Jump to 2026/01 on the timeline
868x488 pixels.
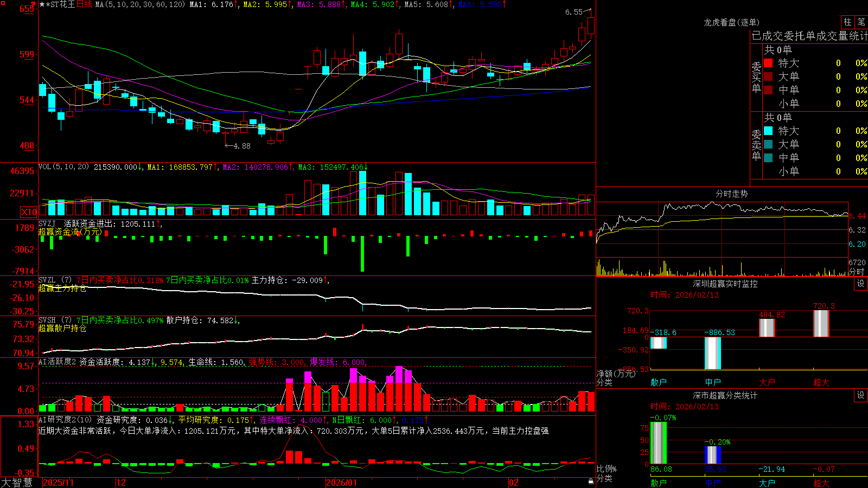tap(342, 483)
